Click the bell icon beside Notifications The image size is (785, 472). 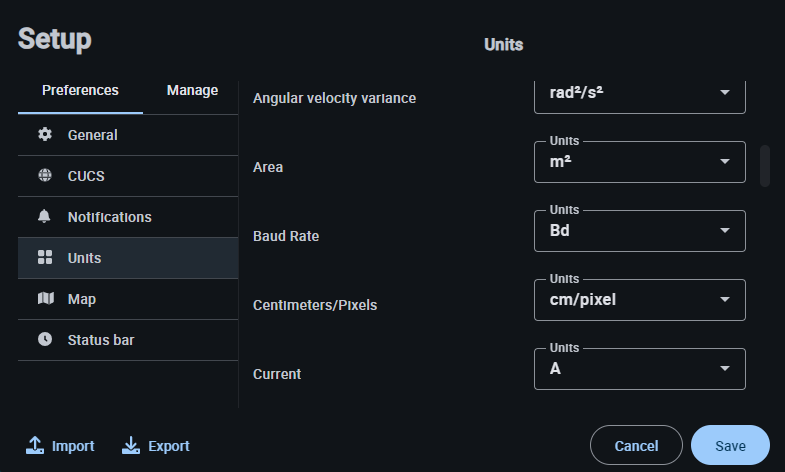tap(45, 217)
